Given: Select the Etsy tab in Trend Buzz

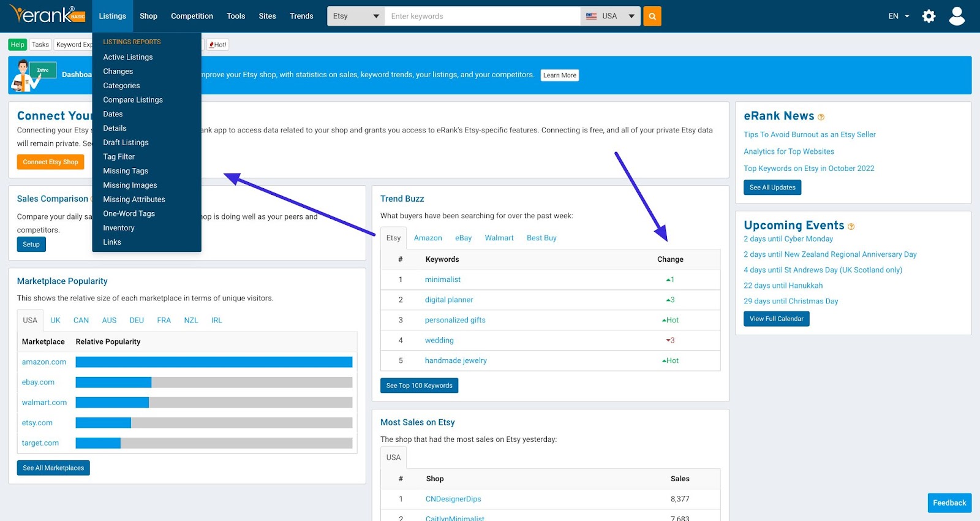Looking at the screenshot, I should click(x=393, y=238).
